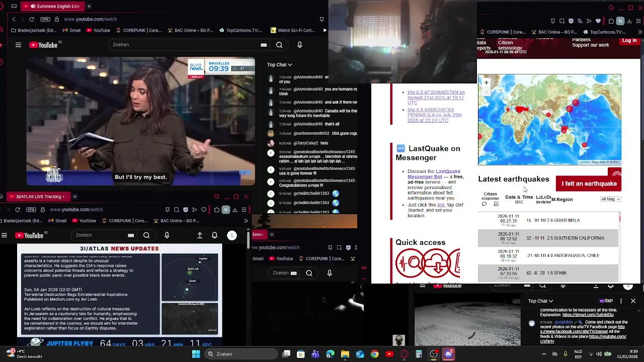Open the S account avatar in 3I/ATLAS window
Image resolution: width=644 pixels, height=362 pixels.
(232, 235)
